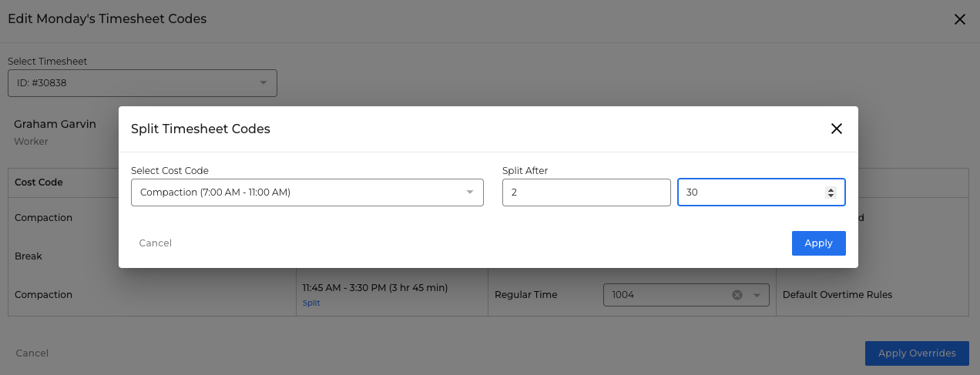Click Apply in the split dialog
The height and width of the screenshot is (375, 980).
coord(818,243)
